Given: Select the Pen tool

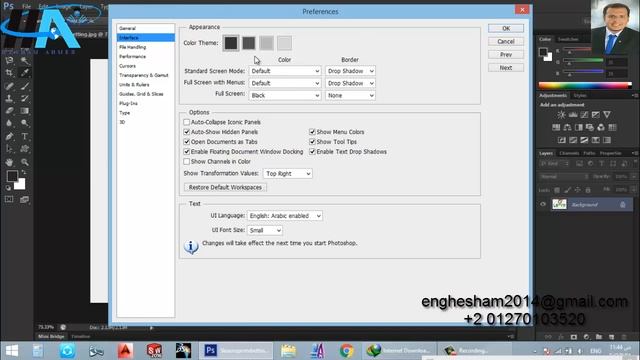Looking at the screenshot, I should (x=9, y=136).
